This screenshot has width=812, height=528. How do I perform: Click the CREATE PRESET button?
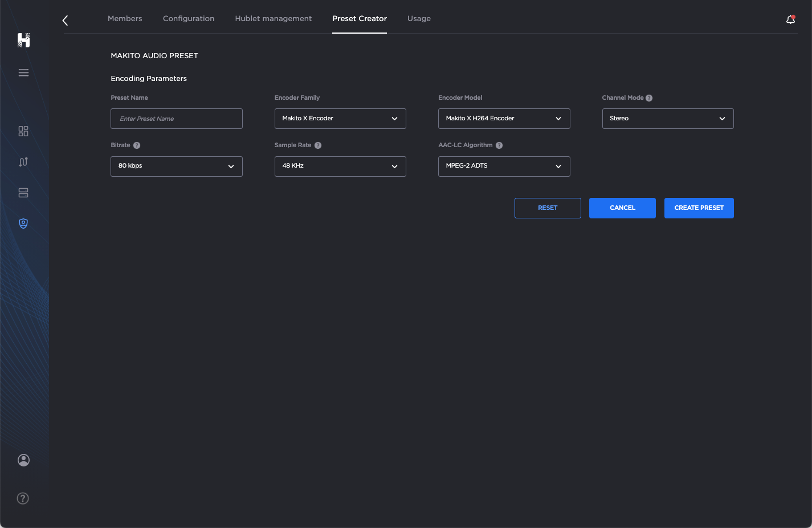699,208
